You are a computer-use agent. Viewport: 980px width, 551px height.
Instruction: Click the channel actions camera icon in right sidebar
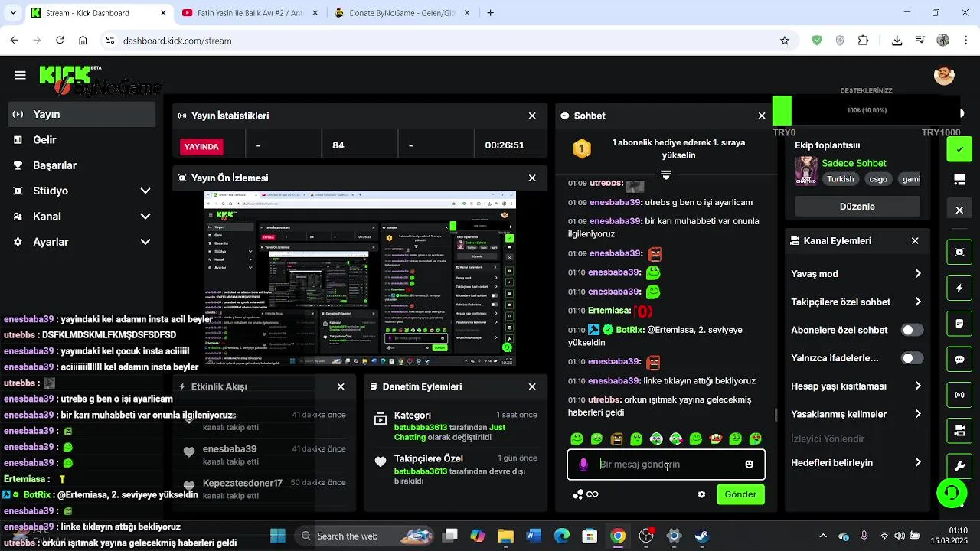[x=959, y=431]
